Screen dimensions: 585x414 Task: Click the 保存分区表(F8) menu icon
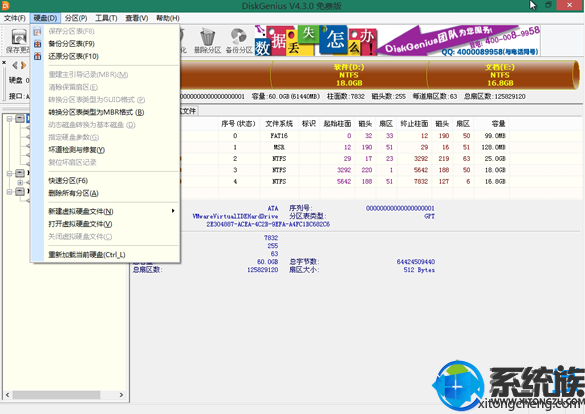[x=37, y=31]
